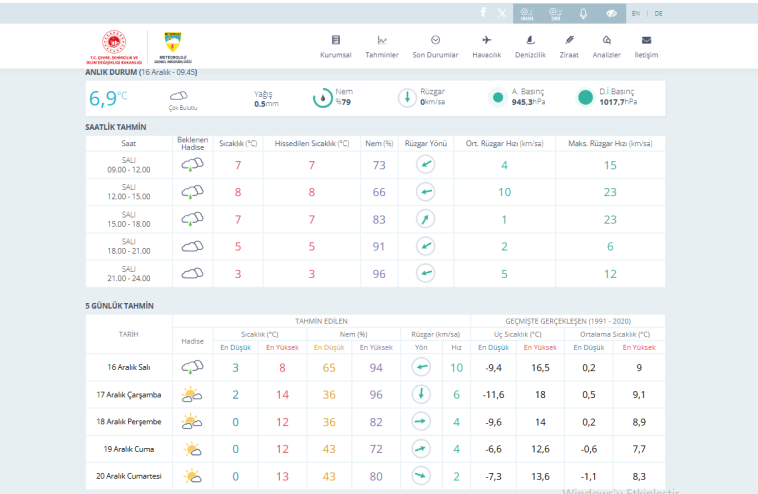Open the Facebook page icon
The height and width of the screenshot is (494, 758).
tap(483, 13)
